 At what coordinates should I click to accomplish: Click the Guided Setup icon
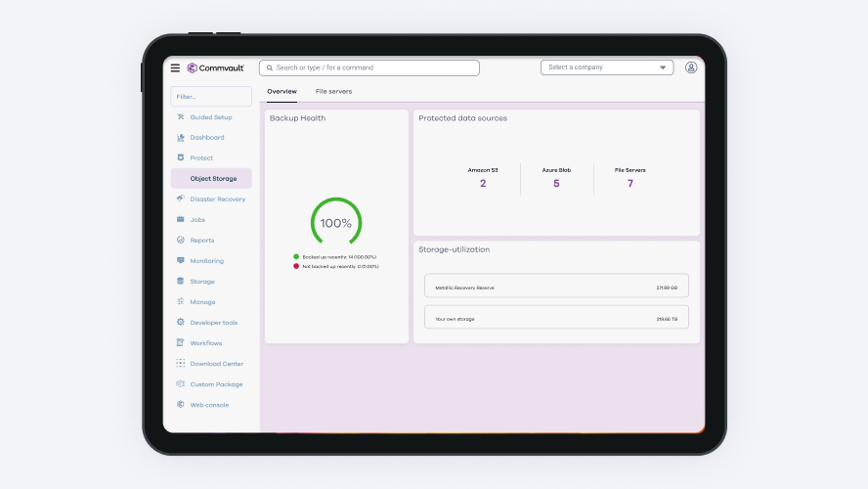[181, 116]
